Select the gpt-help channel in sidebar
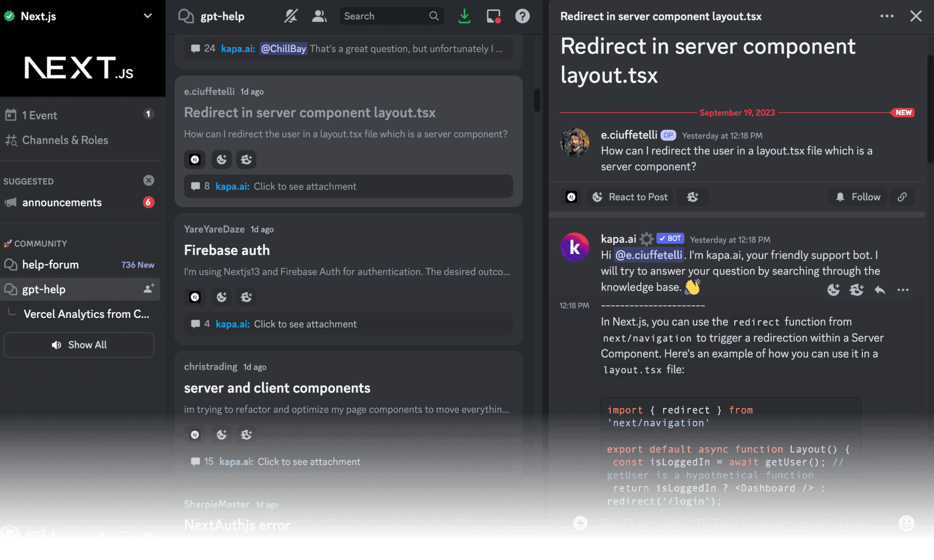The width and height of the screenshot is (934, 560). pos(80,289)
